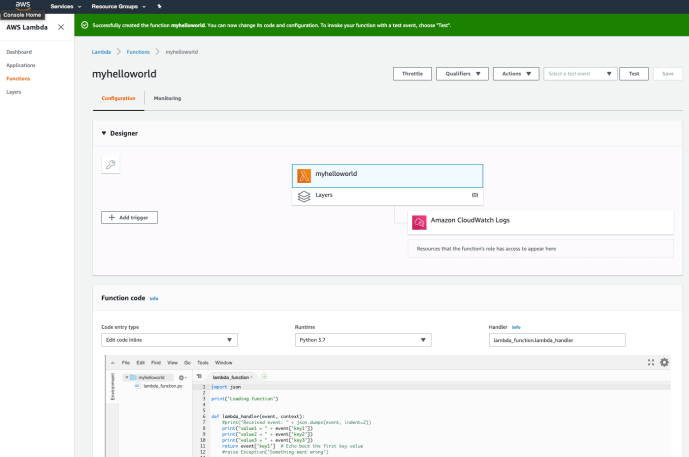Open the Runtime Python 3.7 dropdown

pos(362,340)
